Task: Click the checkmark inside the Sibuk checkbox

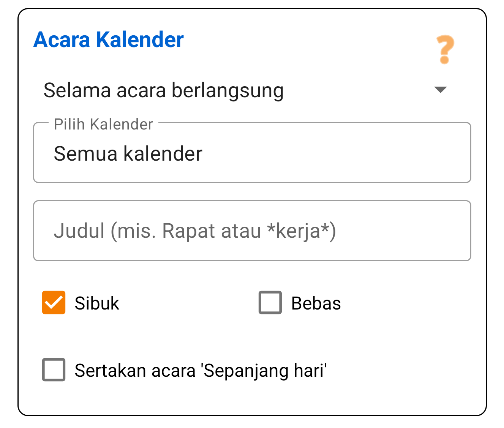Action: pyautogui.click(x=53, y=303)
